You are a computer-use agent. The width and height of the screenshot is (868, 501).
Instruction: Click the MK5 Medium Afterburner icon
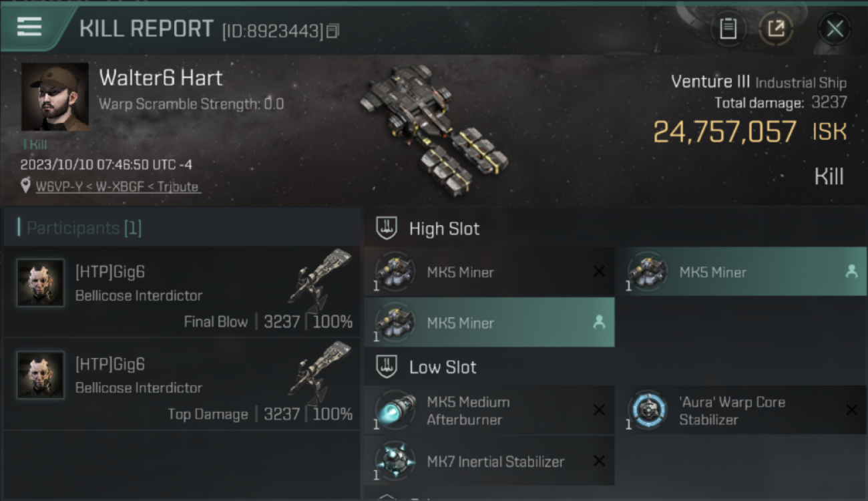(x=395, y=409)
